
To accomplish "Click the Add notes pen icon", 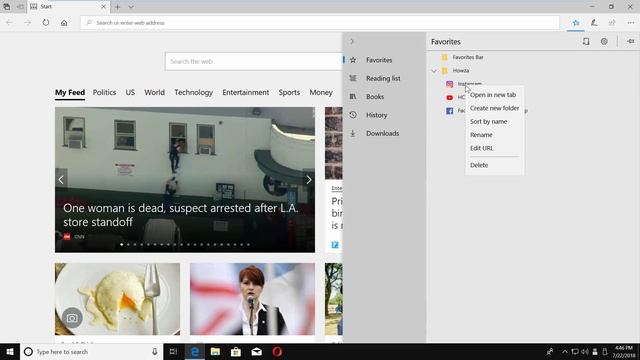I will point(594,22).
